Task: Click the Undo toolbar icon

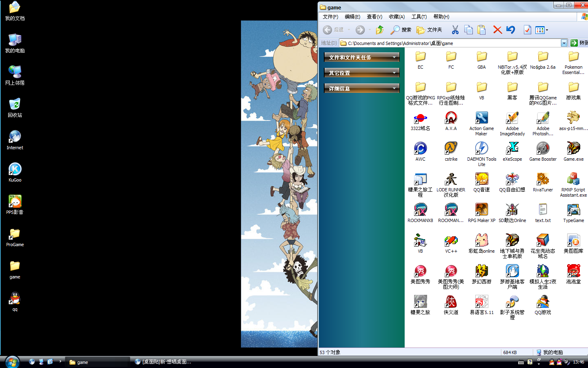Action: click(510, 30)
